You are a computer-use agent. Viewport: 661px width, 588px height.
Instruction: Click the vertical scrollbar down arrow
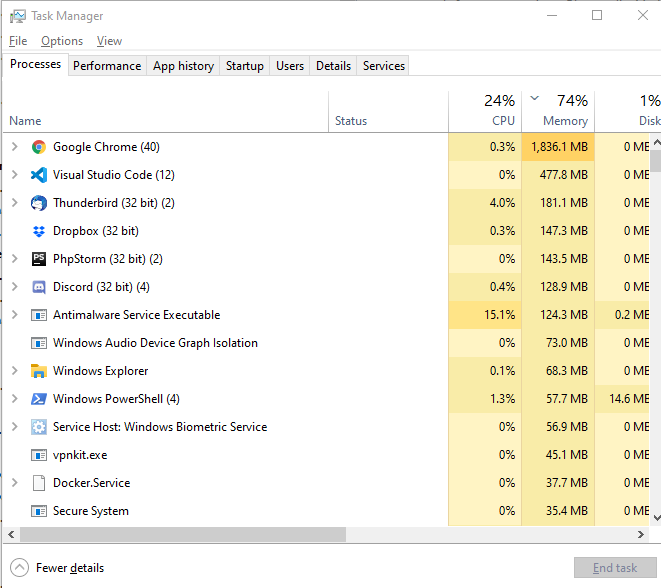tap(657, 518)
